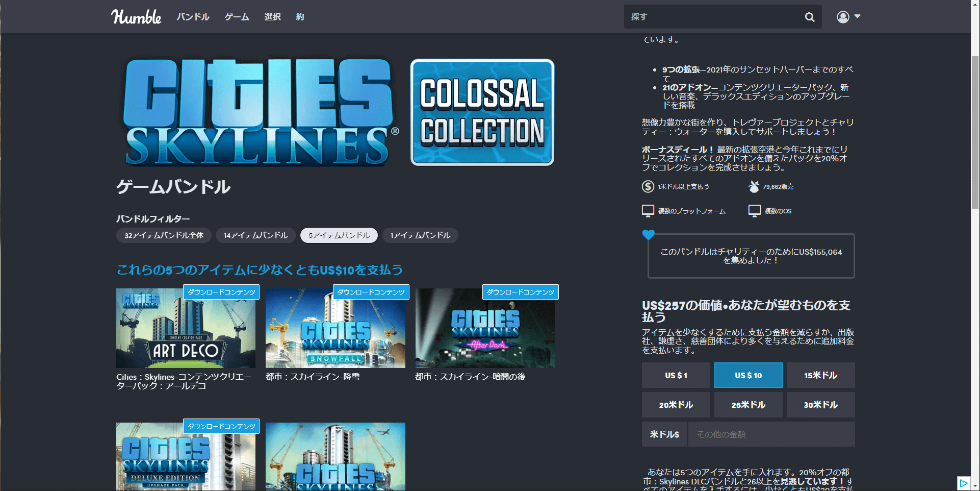980x491 pixels.
Task: Click the dollar sign pay icon
Action: tap(648, 186)
